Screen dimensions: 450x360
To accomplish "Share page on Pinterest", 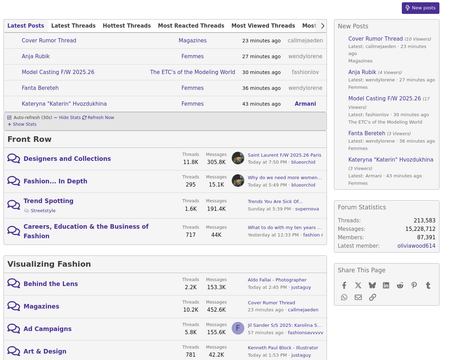I will pyautogui.click(x=414, y=285).
